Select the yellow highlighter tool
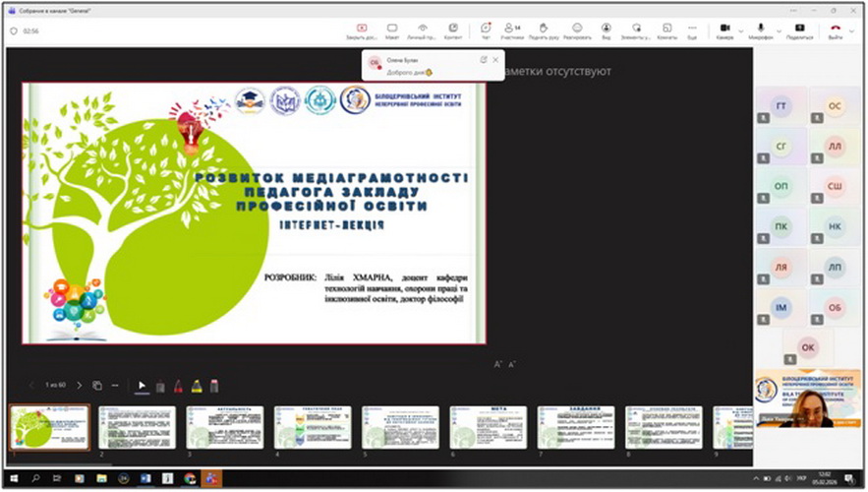Screen dimensions: 868x492 coord(196,386)
